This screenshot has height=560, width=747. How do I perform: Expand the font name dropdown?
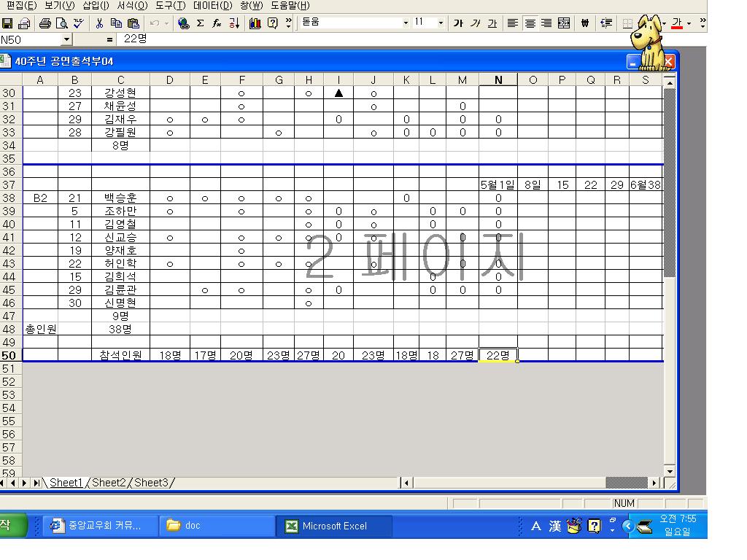(406, 23)
